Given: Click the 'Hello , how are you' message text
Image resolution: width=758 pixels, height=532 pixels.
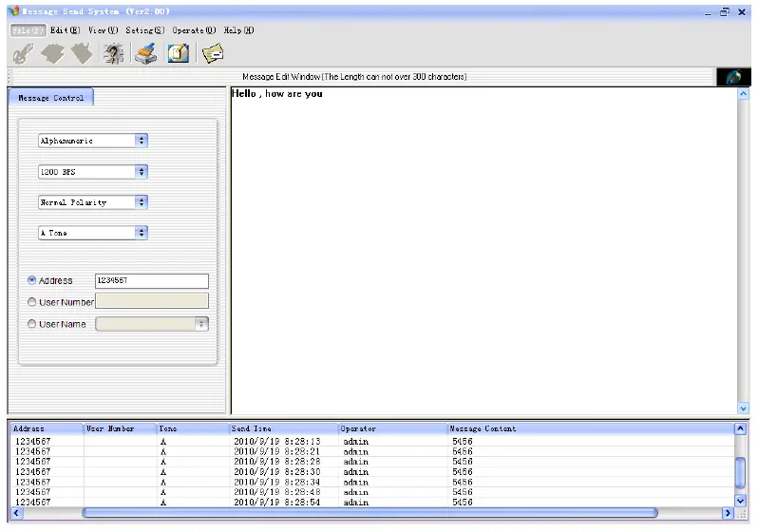Looking at the screenshot, I should pos(277,94).
